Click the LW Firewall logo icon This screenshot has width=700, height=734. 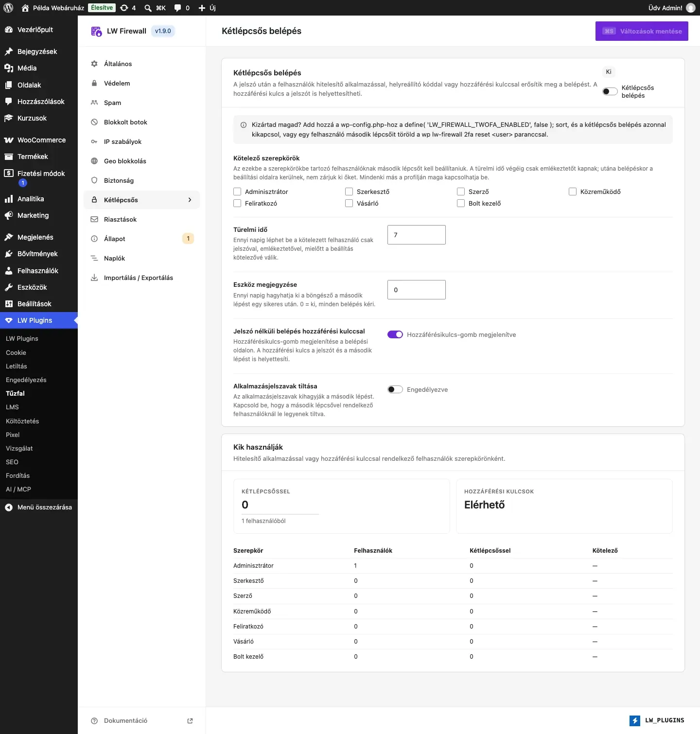(x=96, y=31)
